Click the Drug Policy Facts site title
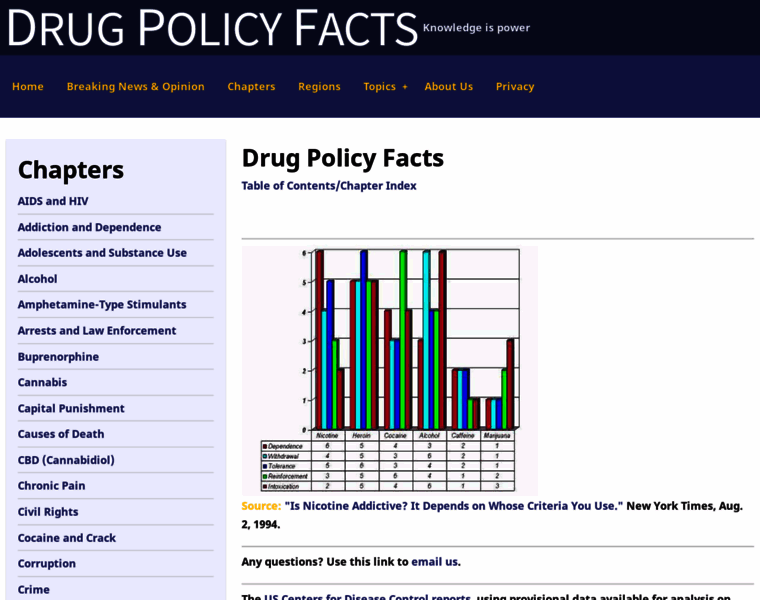760x600 pixels. click(x=212, y=28)
